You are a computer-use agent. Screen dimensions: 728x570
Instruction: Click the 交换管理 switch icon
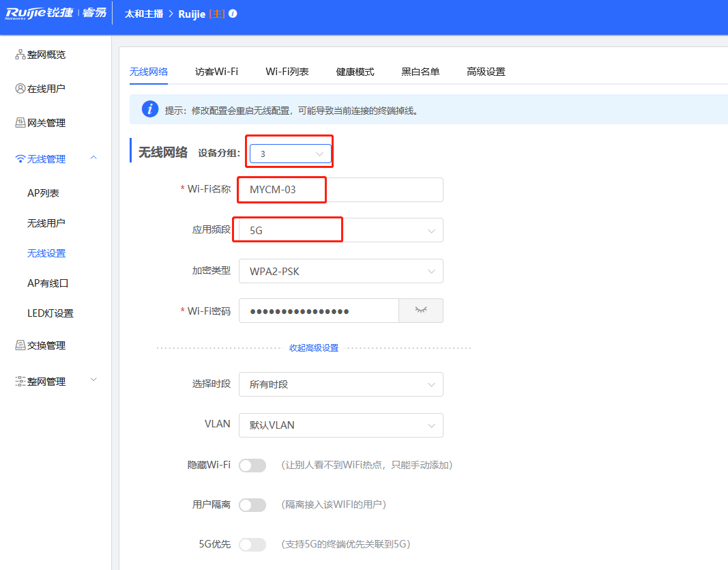point(20,345)
